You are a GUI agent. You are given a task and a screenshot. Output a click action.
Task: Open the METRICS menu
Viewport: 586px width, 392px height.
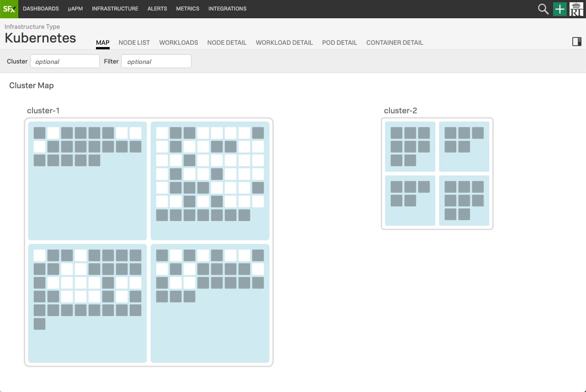[x=187, y=9]
